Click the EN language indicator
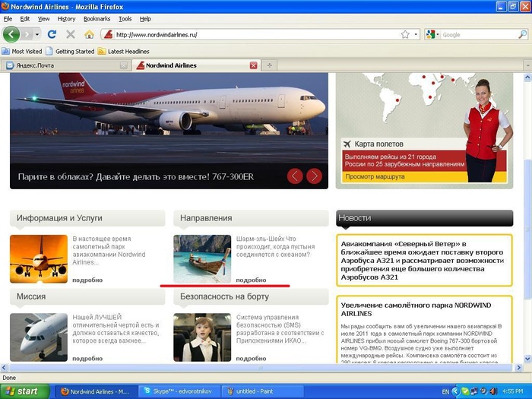 pos(445,392)
